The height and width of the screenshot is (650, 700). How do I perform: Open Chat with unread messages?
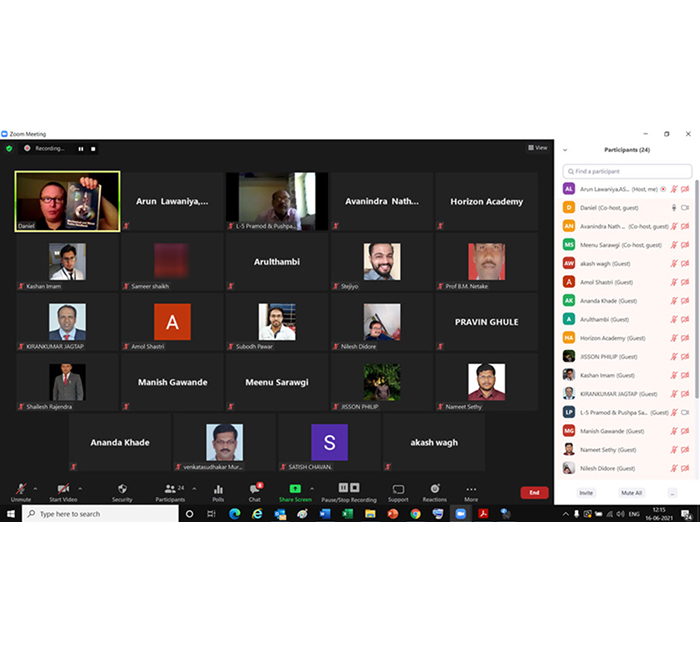[x=254, y=489]
